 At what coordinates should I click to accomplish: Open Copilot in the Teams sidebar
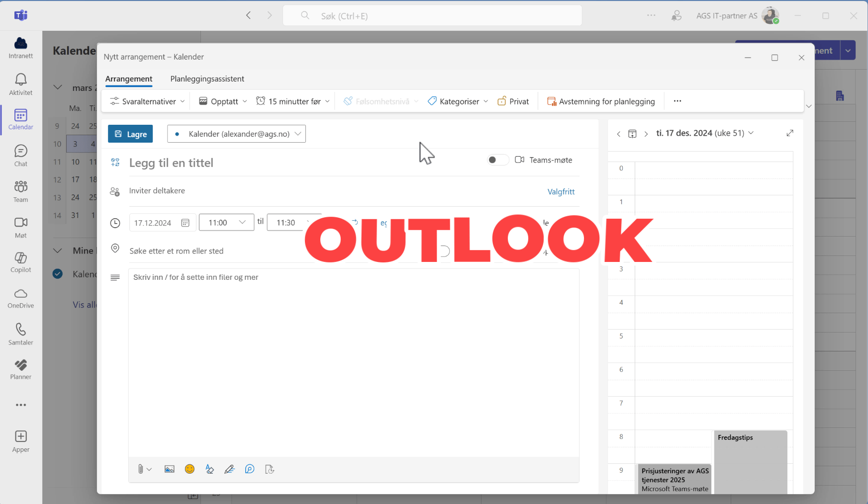pyautogui.click(x=21, y=262)
